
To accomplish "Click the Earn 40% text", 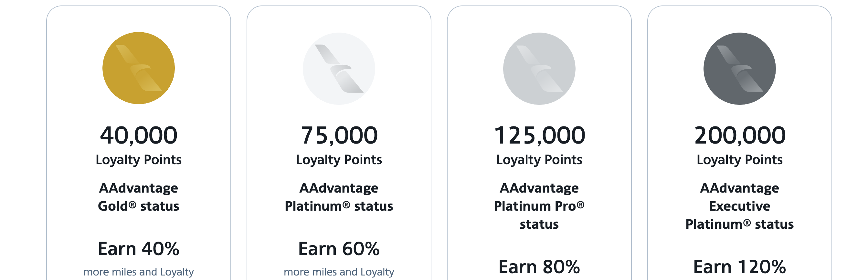I will coord(139,249).
